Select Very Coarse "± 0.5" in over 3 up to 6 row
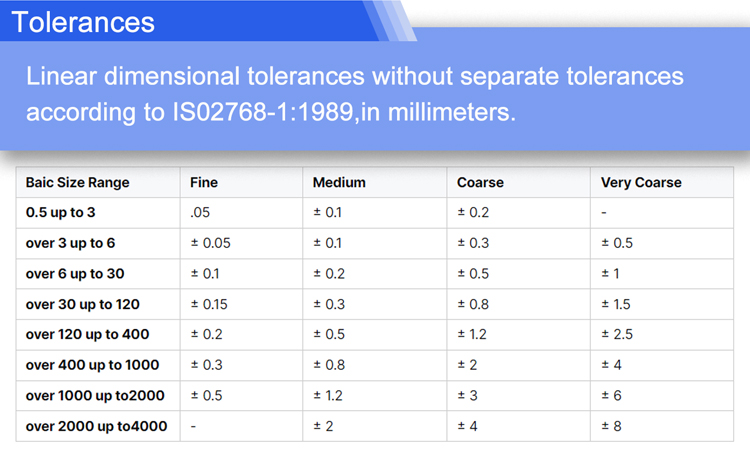 coord(617,243)
